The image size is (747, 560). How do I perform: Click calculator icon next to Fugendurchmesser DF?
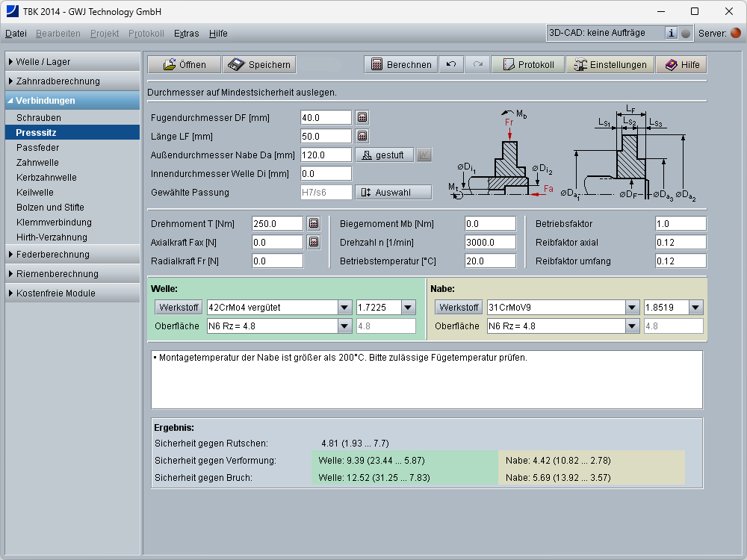[362, 117]
